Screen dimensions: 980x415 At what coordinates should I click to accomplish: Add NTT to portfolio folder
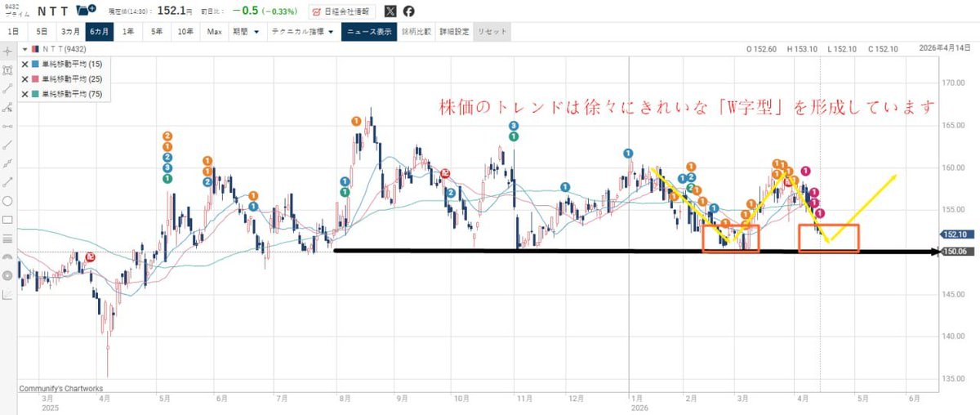pyautogui.click(x=86, y=11)
